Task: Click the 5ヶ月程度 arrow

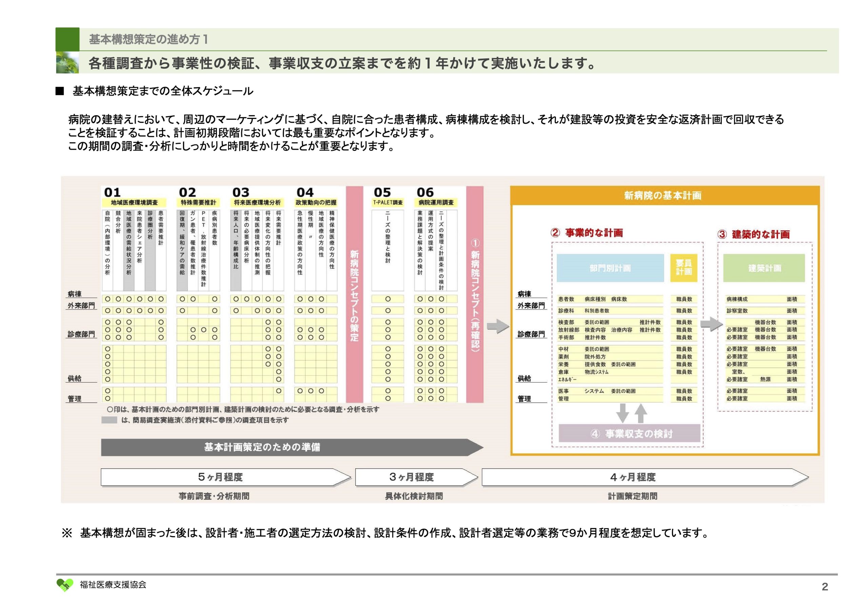Action: pos(226,477)
